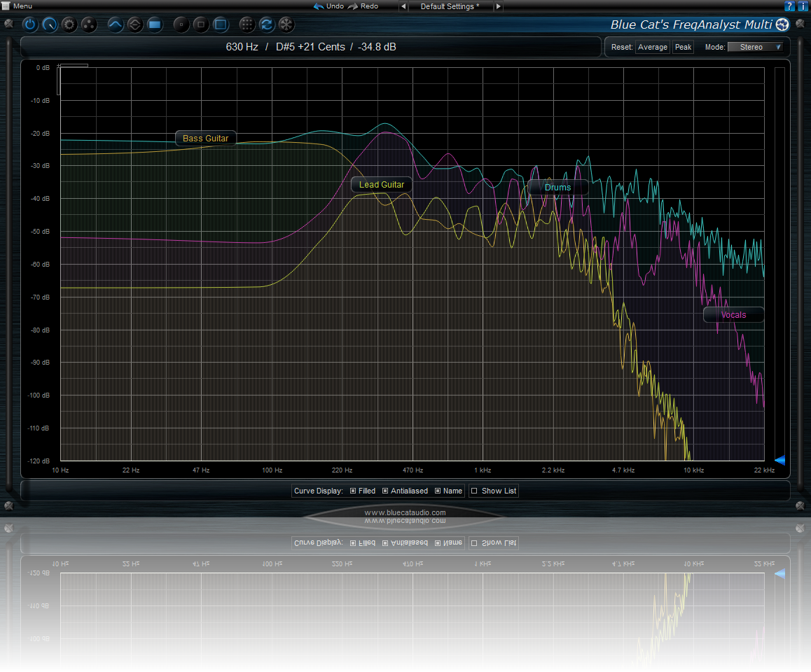Toggle the Name curve display checkbox
The image size is (811, 672).
[x=438, y=491]
